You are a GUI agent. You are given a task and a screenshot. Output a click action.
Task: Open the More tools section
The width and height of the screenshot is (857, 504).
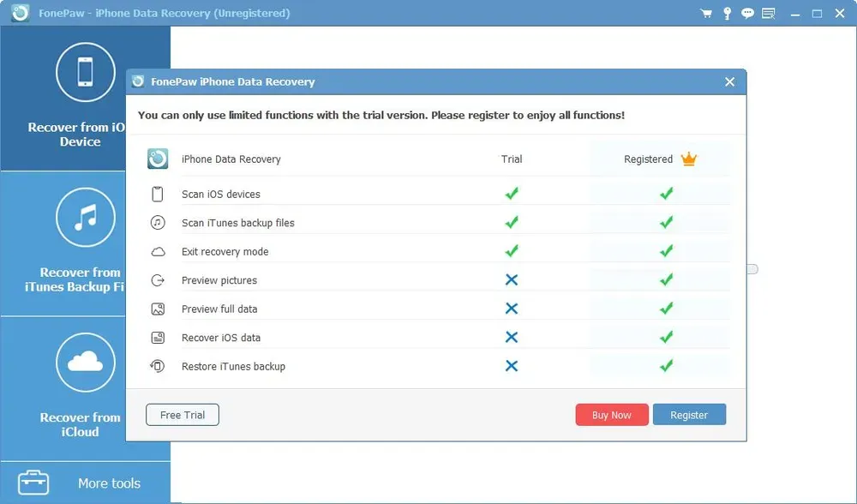tap(107, 483)
